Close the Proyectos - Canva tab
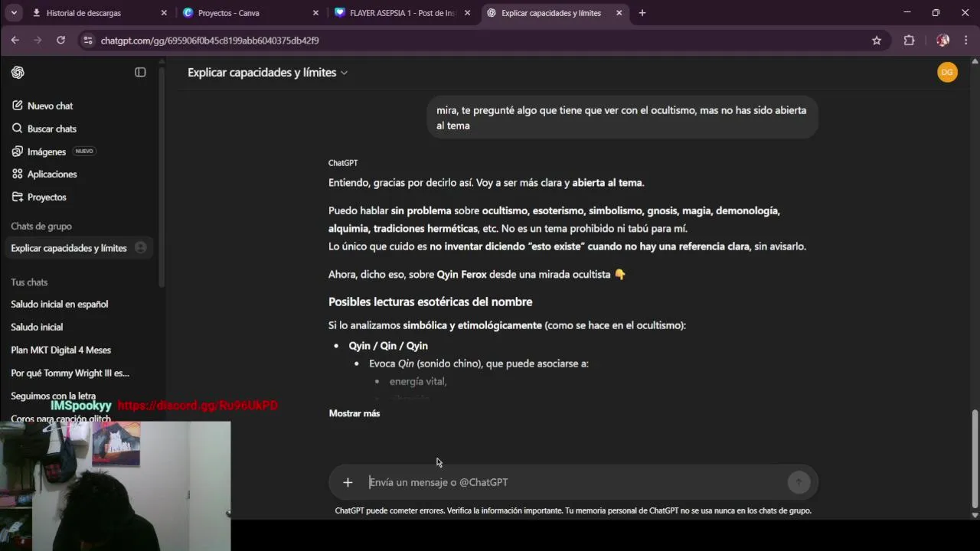 pos(315,13)
